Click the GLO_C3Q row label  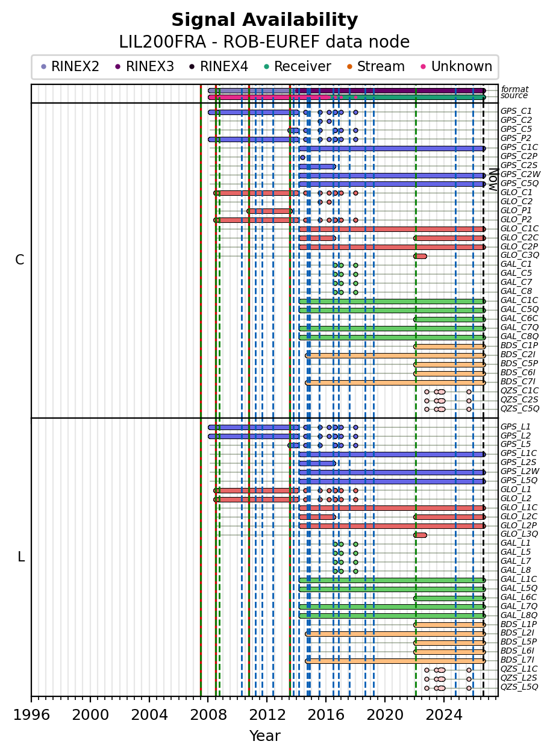click(519, 255)
